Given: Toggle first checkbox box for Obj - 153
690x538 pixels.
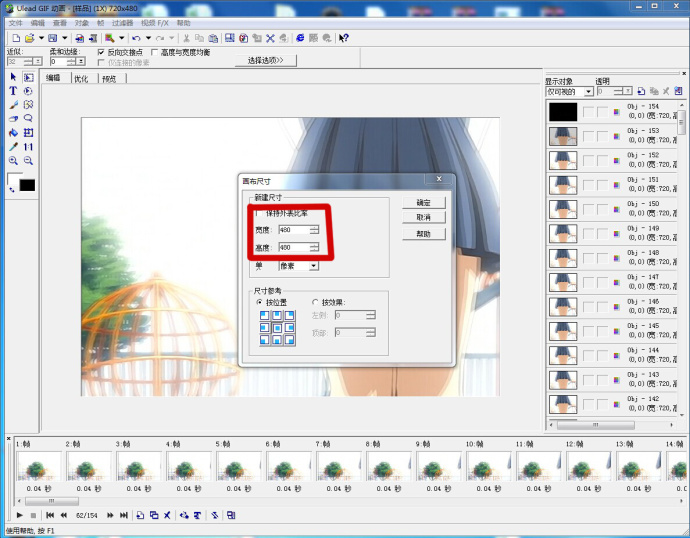Looking at the screenshot, I should click(x=588, y=136).
